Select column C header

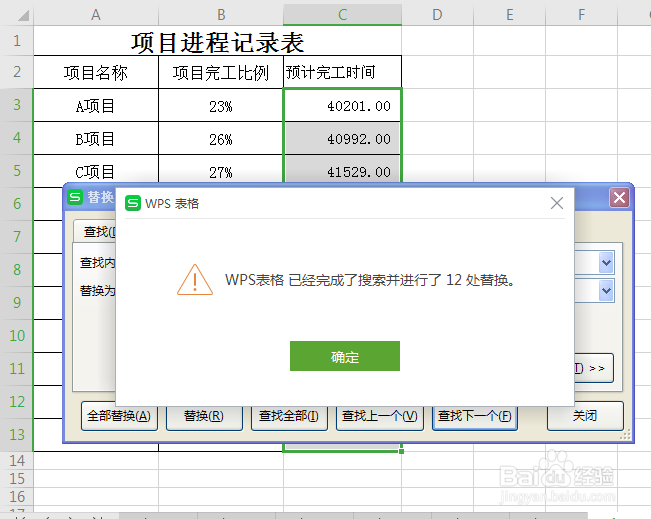[343, 15]
